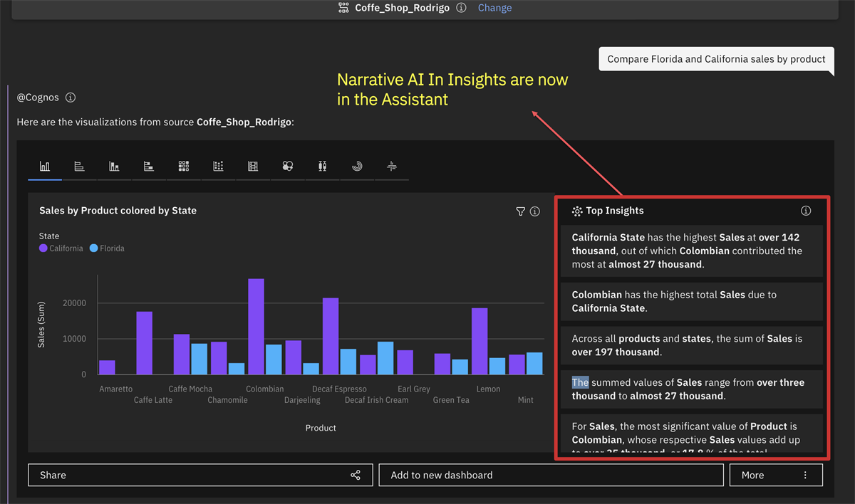The image size is (855, 504).
Task: Switch to the horizontal bar chart visualization
Action: pyautogui.click(x=79, y=166)
